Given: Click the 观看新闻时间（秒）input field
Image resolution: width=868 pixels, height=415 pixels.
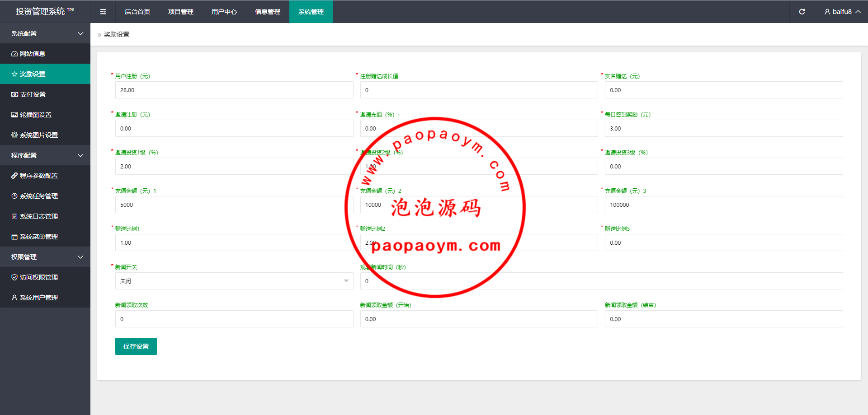Looking at the screenshot, I should (602, 281).
